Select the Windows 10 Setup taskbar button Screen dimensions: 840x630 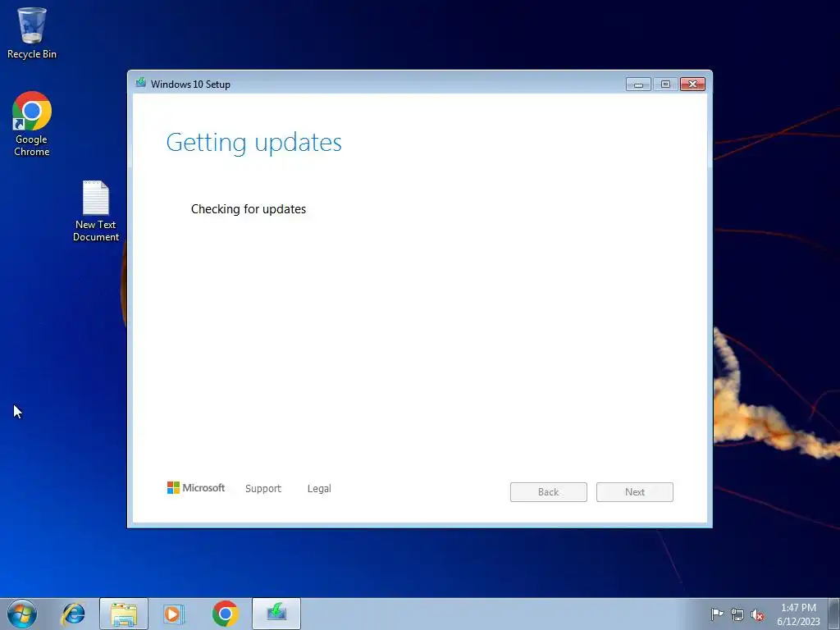276,614
